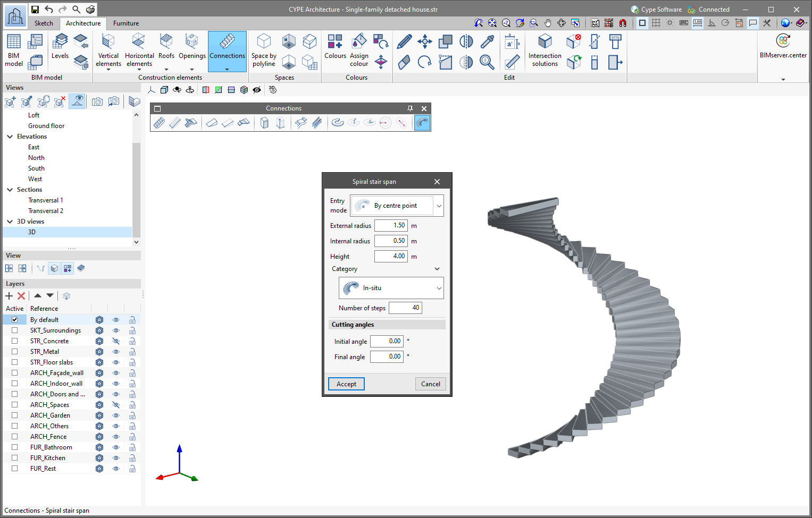Switch to the Furniture tab
The height and width of the screenshot is (518, 812).
[126, 23]
